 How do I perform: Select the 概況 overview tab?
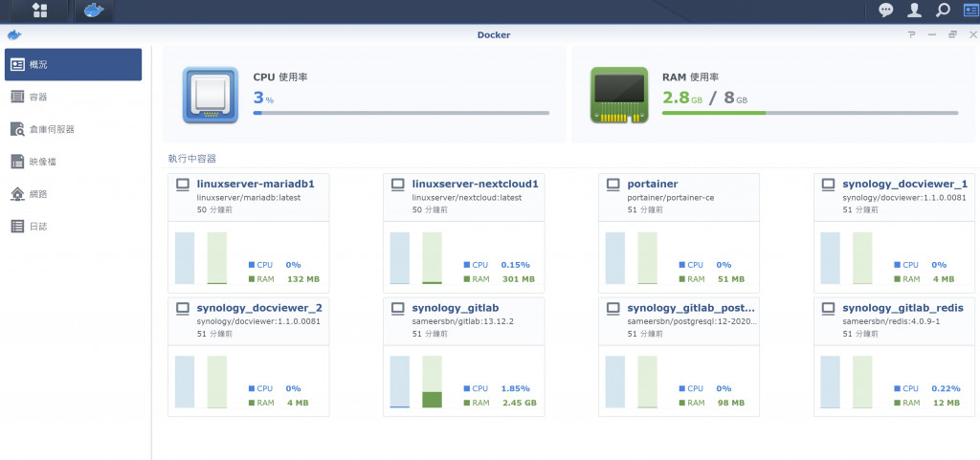[x=73, y=64]
